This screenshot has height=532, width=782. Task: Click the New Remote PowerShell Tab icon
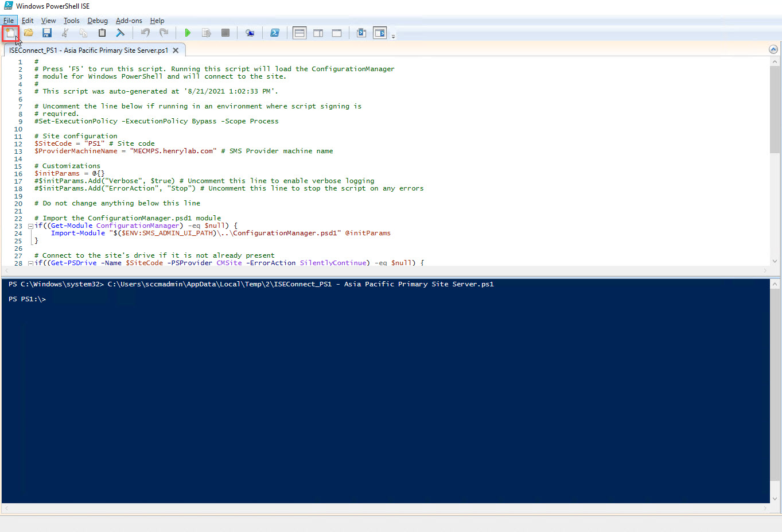point(250,33)
